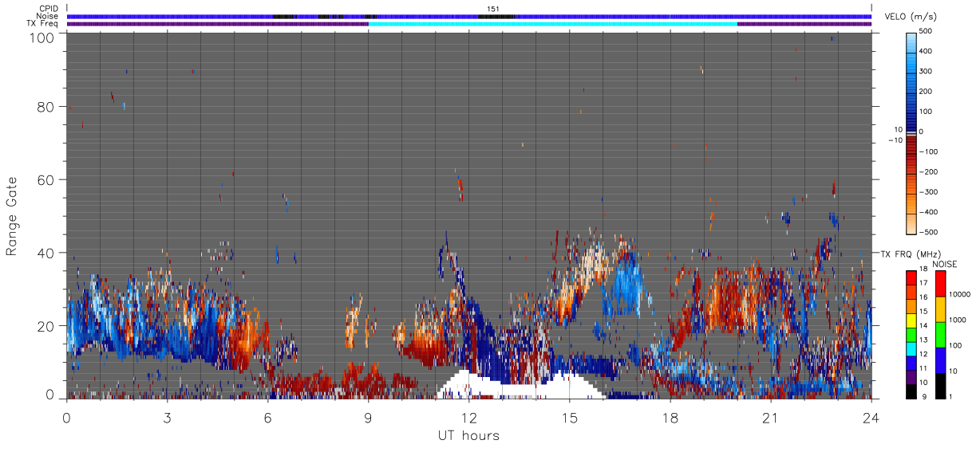Click the cyan segment of TX Freq bar
This screenshot has width=980, height=452.
pos(552,24)
